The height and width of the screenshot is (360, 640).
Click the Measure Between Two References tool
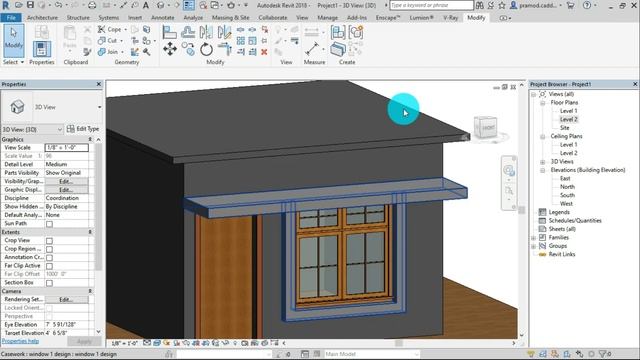coord(312,49)
